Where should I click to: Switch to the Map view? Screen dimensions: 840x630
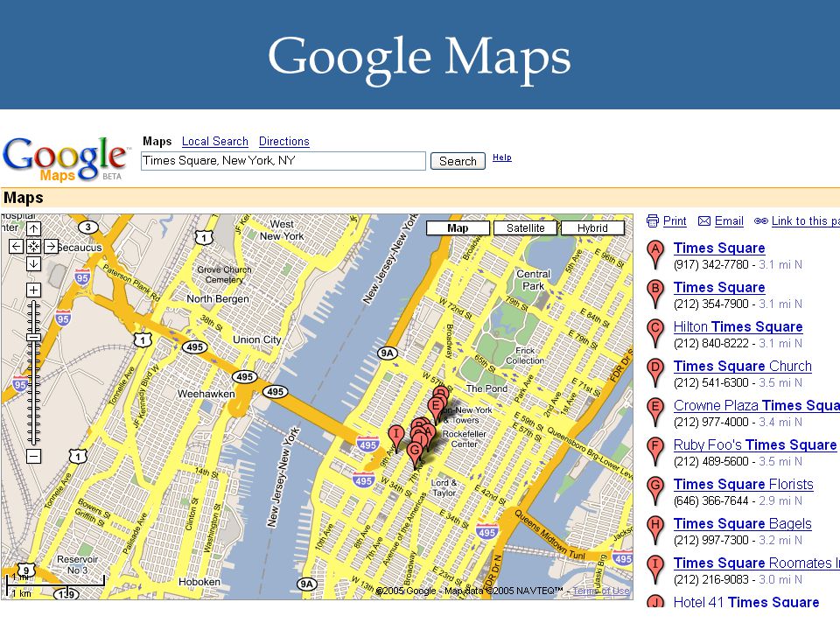(458, 228)
